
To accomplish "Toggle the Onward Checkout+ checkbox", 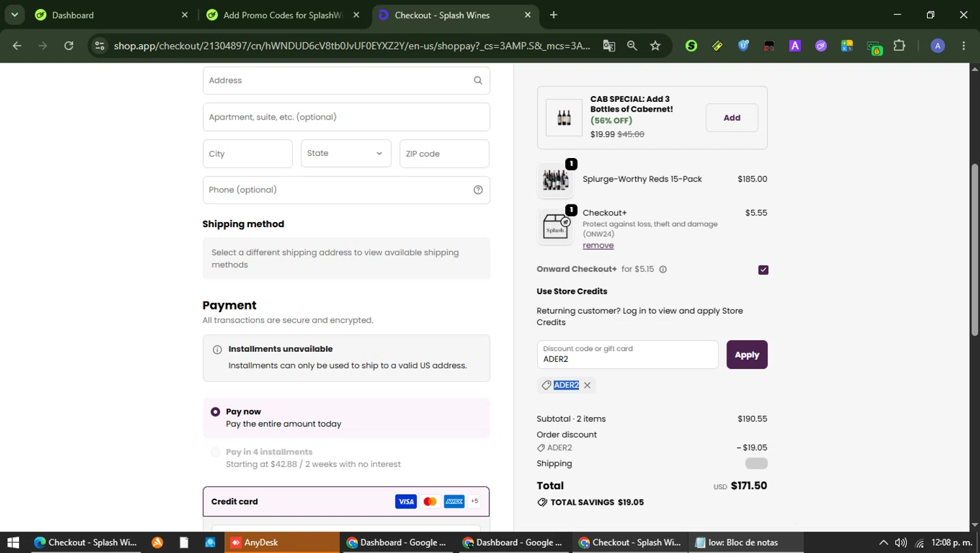I will pyautogui.click(x=763, y=270).
